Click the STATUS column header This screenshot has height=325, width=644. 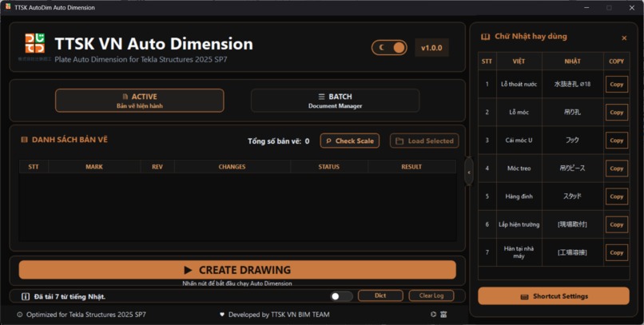329,167
